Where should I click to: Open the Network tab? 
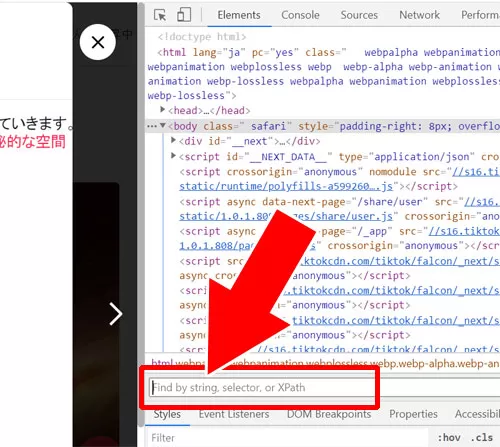pos(419,15)
